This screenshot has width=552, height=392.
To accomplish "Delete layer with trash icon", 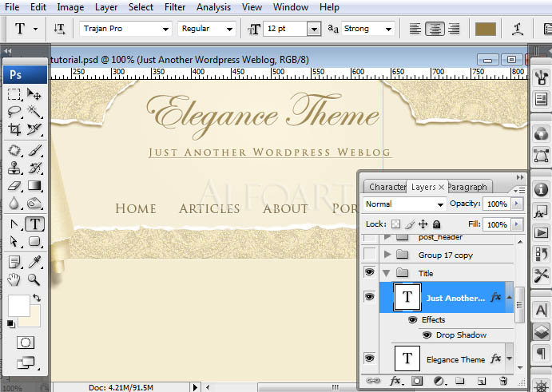I will (x=503, y=381).
